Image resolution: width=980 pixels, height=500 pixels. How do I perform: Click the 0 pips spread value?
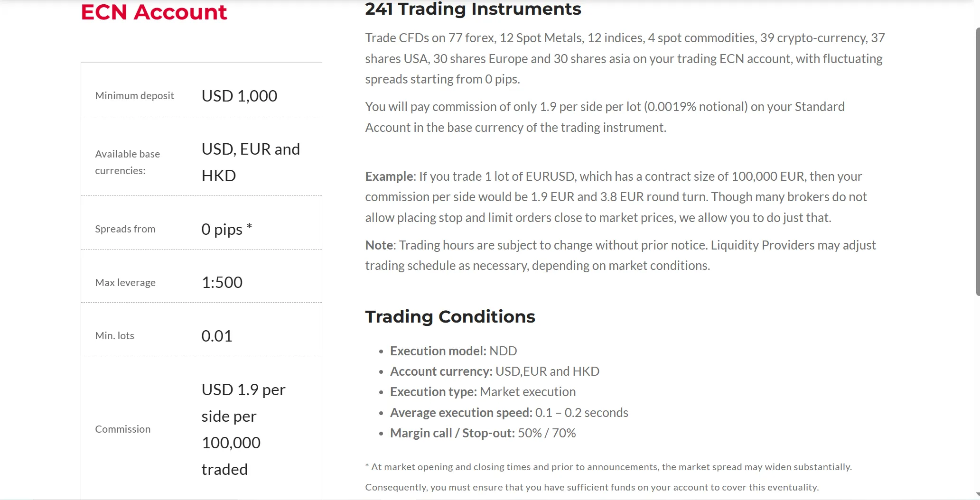coord(226,229)
